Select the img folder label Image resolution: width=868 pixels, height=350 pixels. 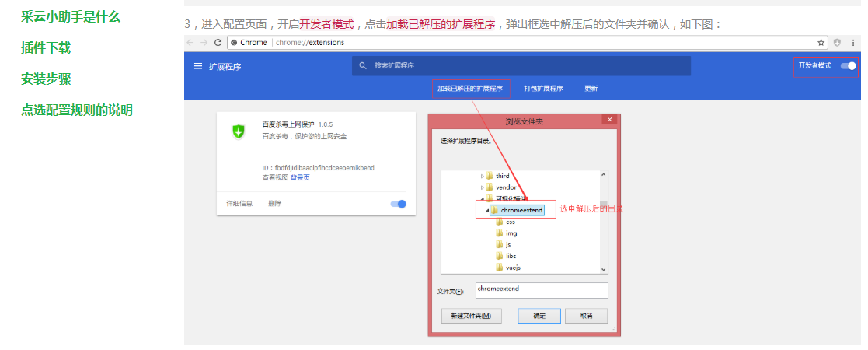[x=511, y=233]
